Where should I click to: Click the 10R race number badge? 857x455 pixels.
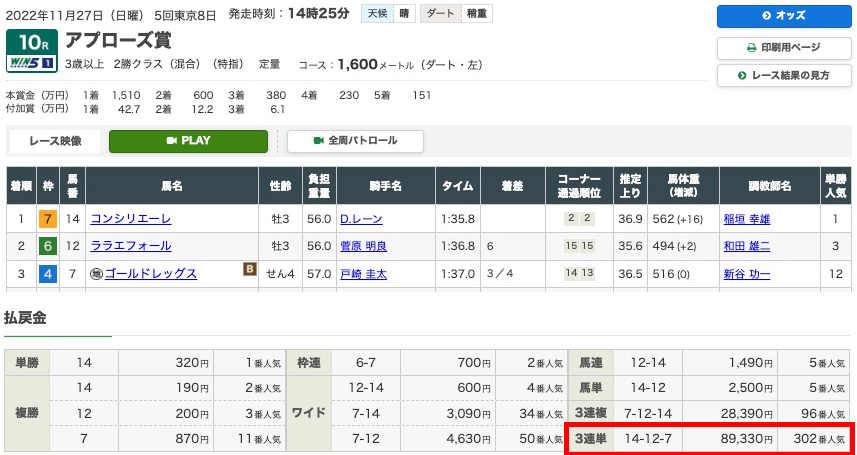click(x=32, y=43)
